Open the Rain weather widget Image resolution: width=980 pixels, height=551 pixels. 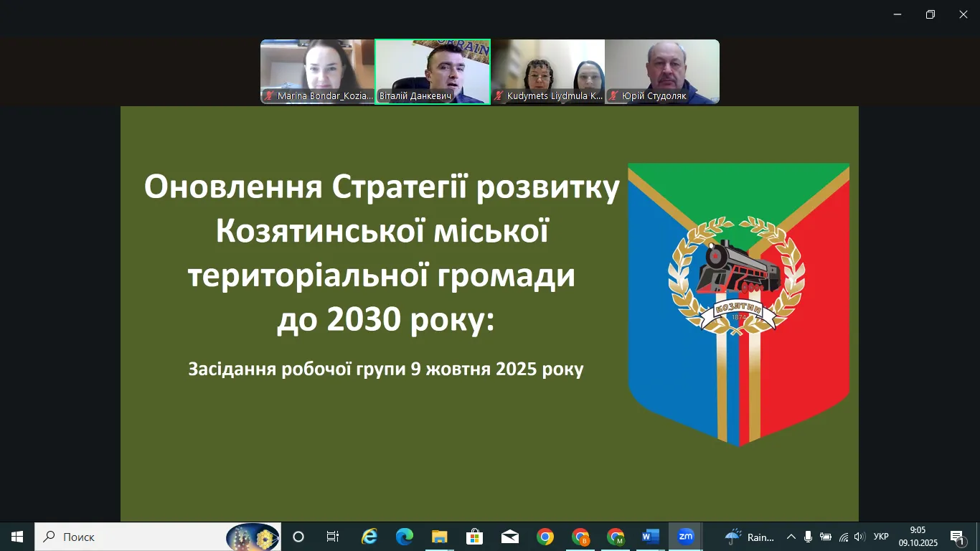pos(750,537)
